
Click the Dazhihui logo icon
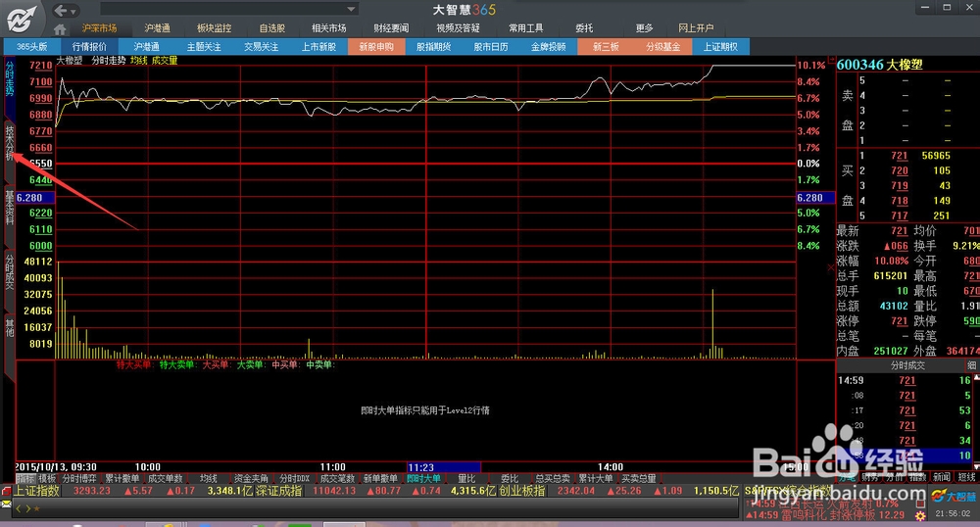coord(22,19)
